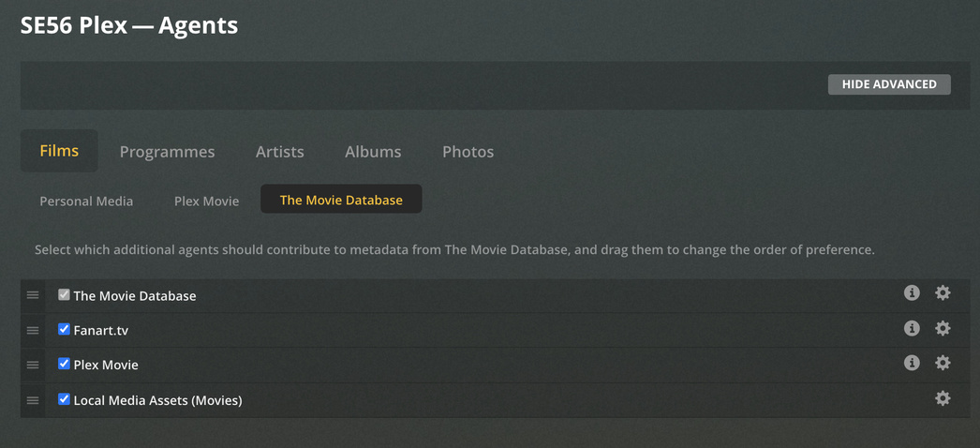Uncheck the Fanart.tv checkbox

[x=64, y=329]
